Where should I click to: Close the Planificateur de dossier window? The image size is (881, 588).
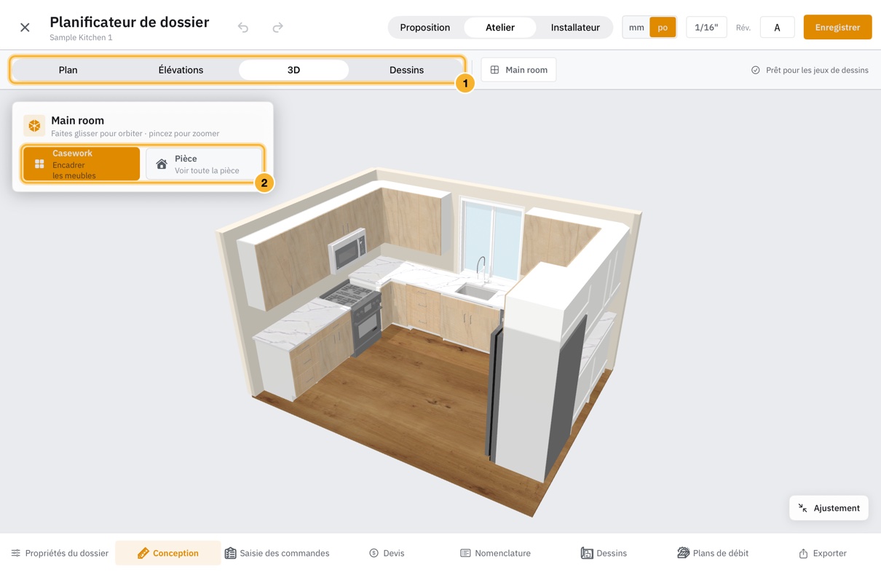click(x=25, y=28)
